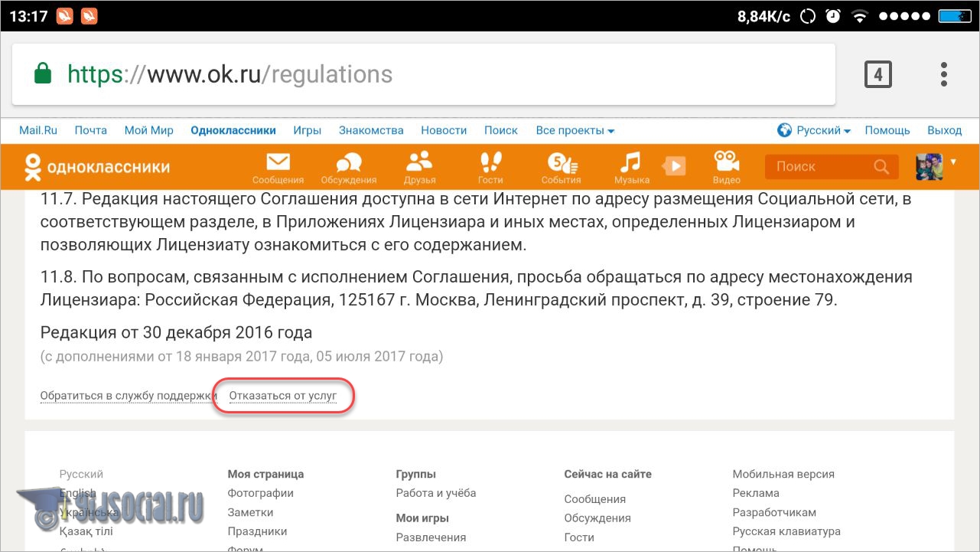Open the Моя страница footer heading
The height and width of the screenshot is (552, 980).
(x=265, y=474)
